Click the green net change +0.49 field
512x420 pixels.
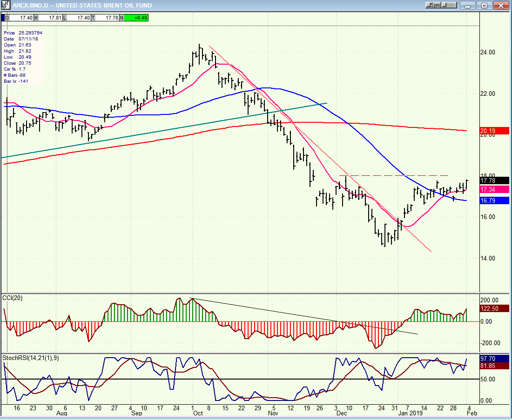(136, 18)
